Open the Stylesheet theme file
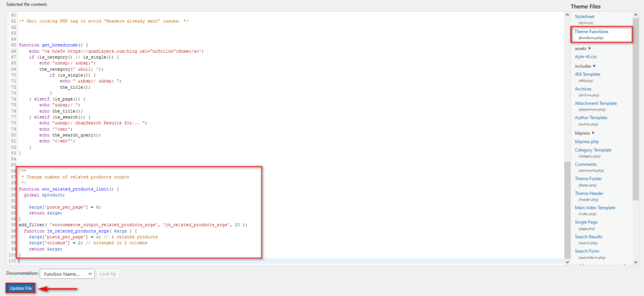 (584, 16)
